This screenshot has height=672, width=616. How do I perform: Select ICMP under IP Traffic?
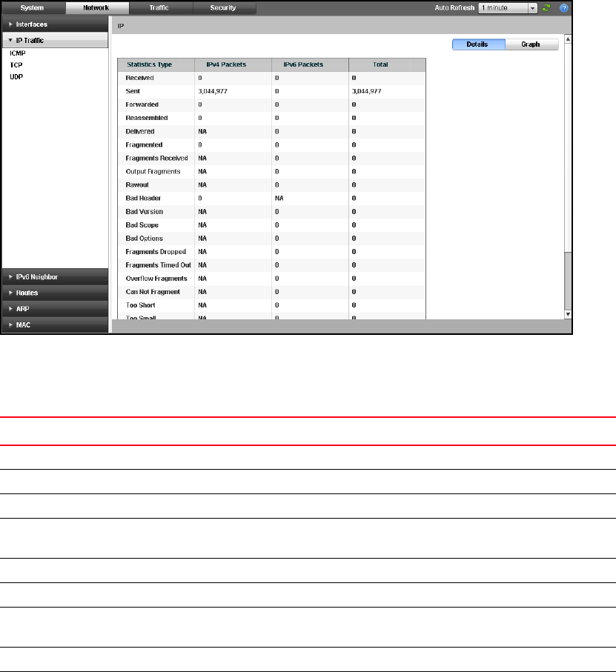coord(18,53)
